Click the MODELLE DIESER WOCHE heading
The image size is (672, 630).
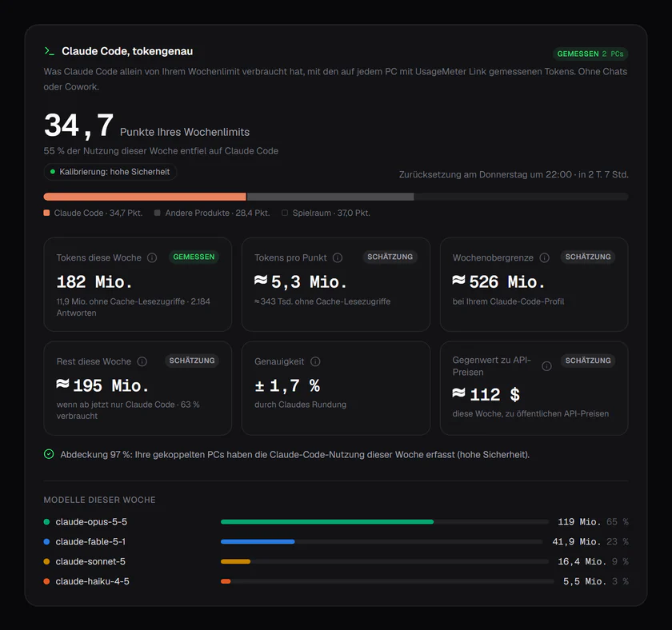click(x=99, y=500)
